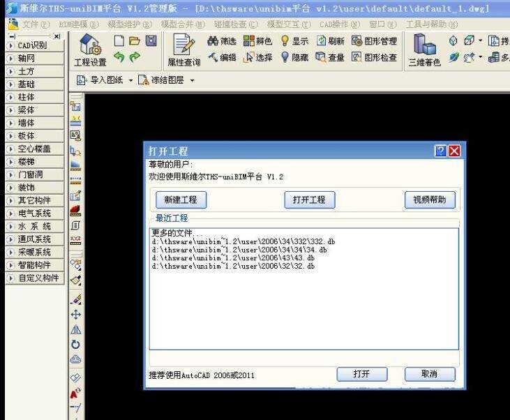Viewport: 510px width, 420px height.
Task: Open the CAD操作 menu
Action: (340, 24)
